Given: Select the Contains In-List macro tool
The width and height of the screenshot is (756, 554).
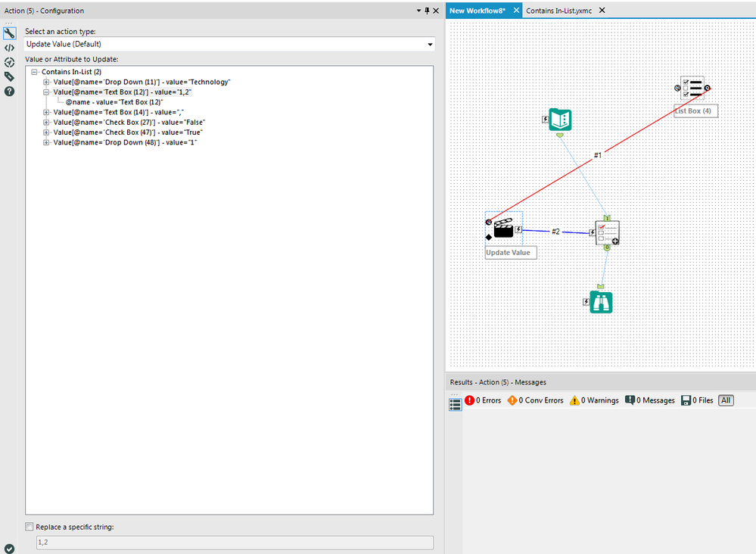Looking at the screenshot, I should [x=608, y=233].
